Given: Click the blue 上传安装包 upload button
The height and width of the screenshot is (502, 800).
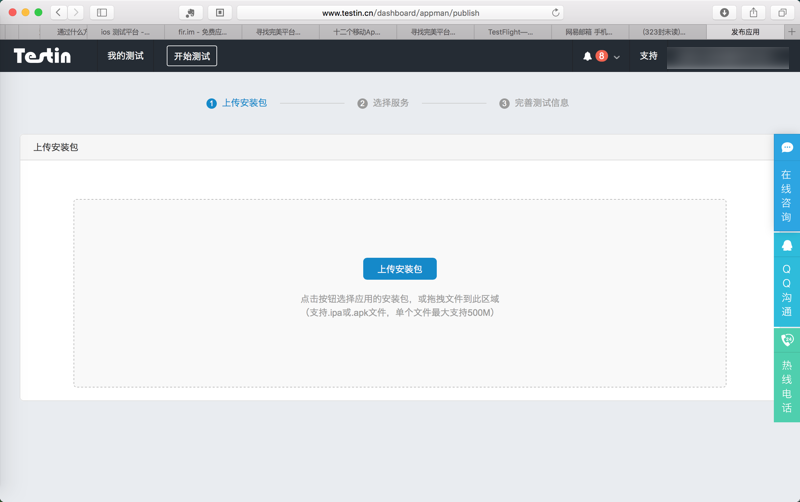Looking at the screenshot, I should click(399, 269).
